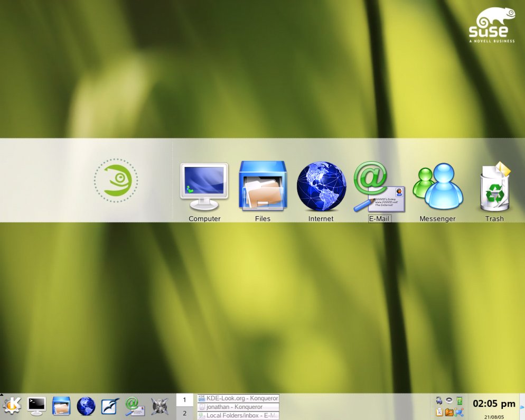Click the mouse tray icon
The height and width of the screenshot is (420, 525).
point(439,400)
